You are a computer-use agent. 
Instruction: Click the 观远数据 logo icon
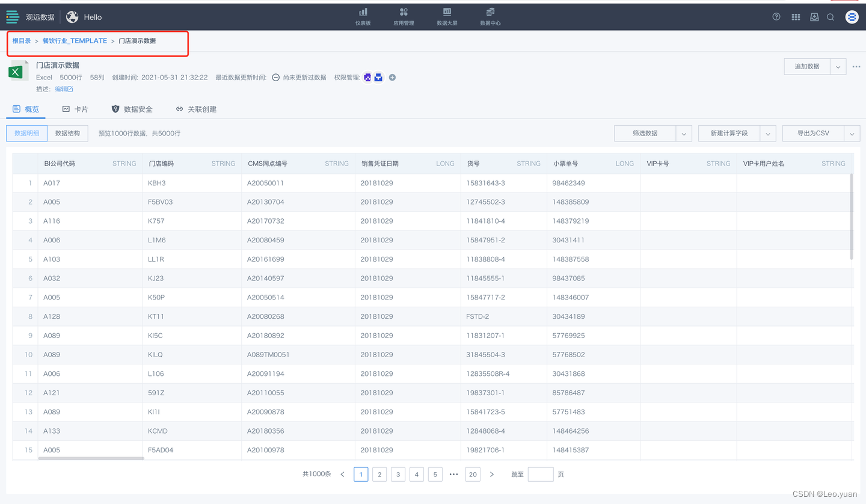[13, 17]
